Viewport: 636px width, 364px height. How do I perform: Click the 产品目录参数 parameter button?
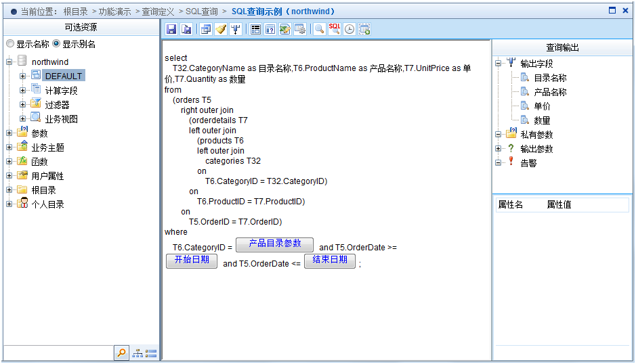click(x=274, y=244)
